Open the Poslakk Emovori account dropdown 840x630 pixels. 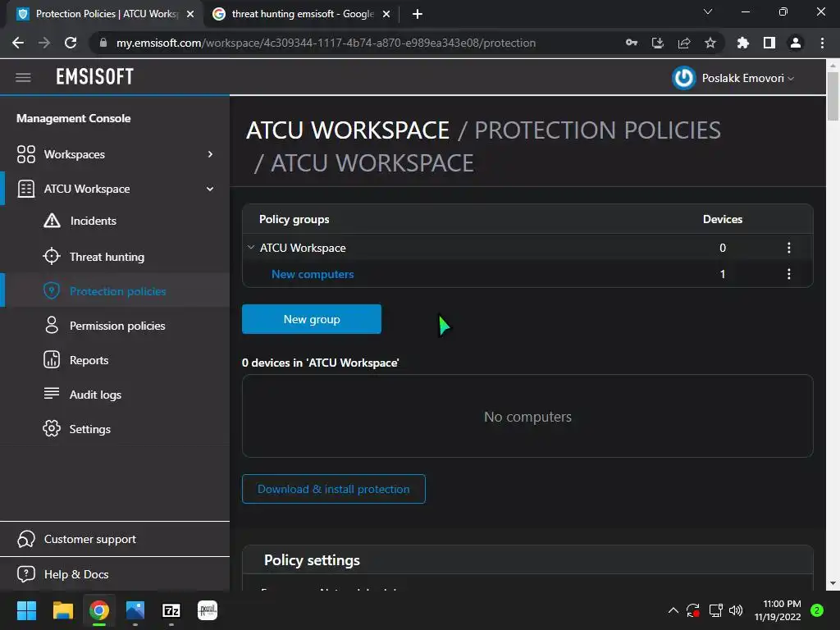(748, 78)
